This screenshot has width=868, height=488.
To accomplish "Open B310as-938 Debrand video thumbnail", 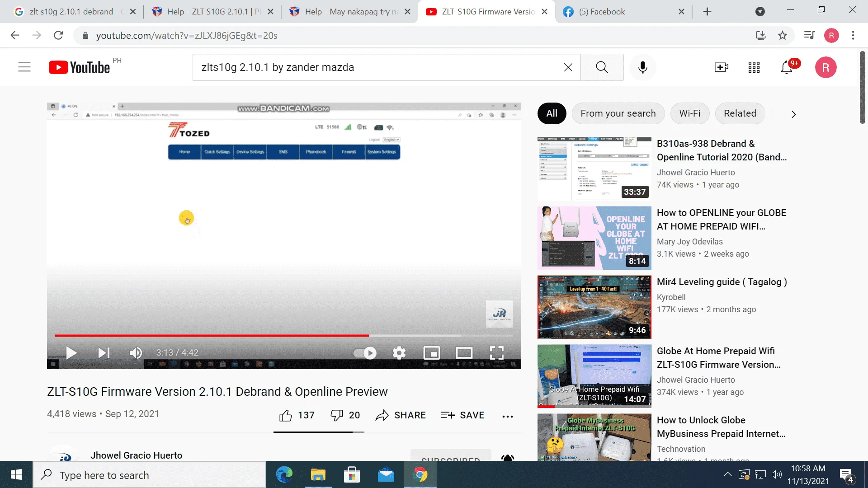I will click(x=594, y=169).
